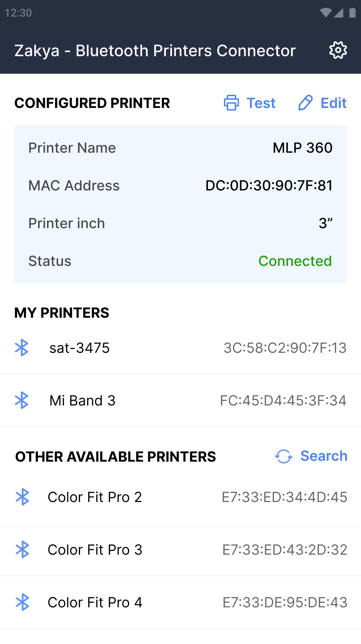Search for other available printers
This screenshot has height=644, width=361.
click(x=311, y=456)
